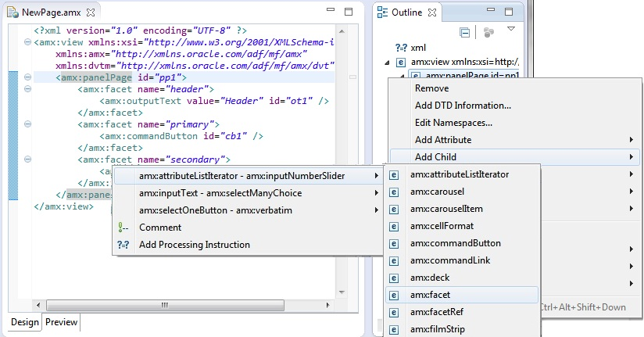Expand the Add Child submenu arrow
Image resolution: width=644 pixels, height=337 pixels.
tap(631, 157)
